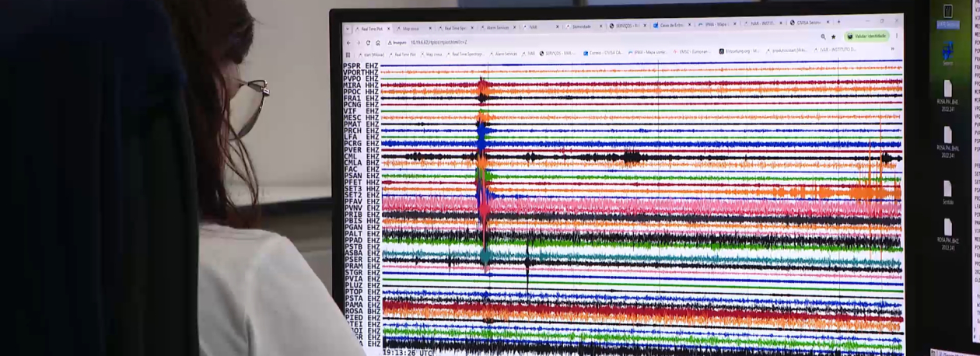The image size is (980, 356).
Task: Click the PRAM EHZ channel label
Action: click(361, 266)
